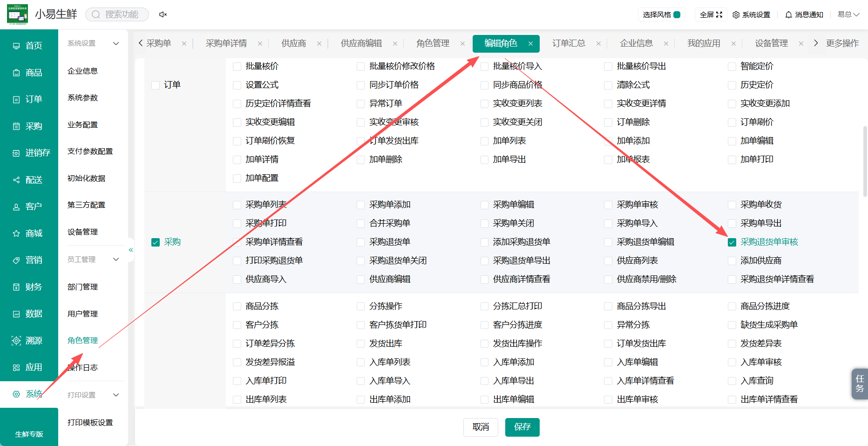Uncheck the 采购退货单审核 permission
This screenshot has height=446, width=868.
click(732, 242)
